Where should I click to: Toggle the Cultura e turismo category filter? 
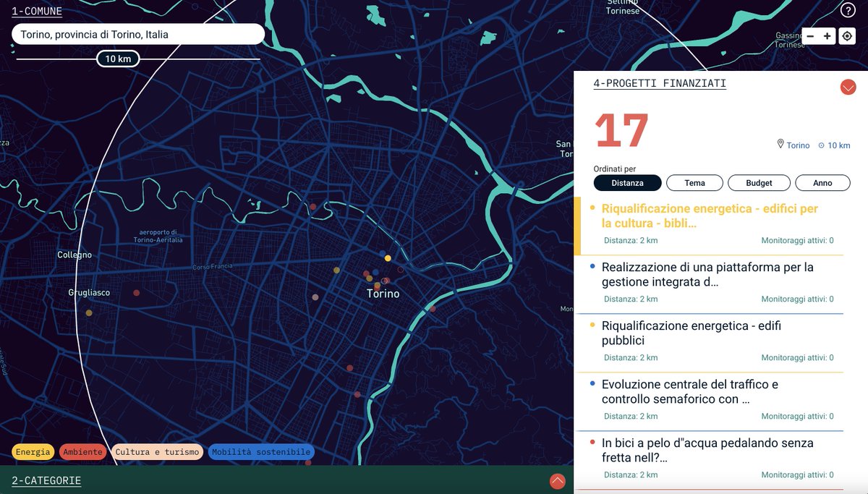click(157, 452)
